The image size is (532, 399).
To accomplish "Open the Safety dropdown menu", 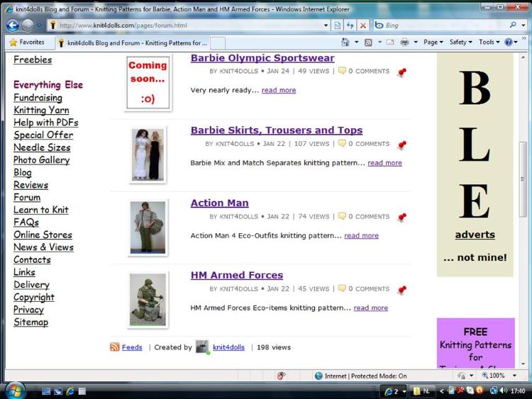I will coord(461,43).
